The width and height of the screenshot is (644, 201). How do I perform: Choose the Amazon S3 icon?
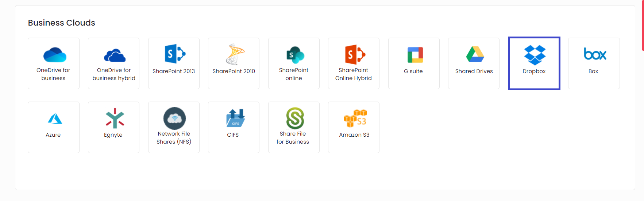tap(355, 118)
